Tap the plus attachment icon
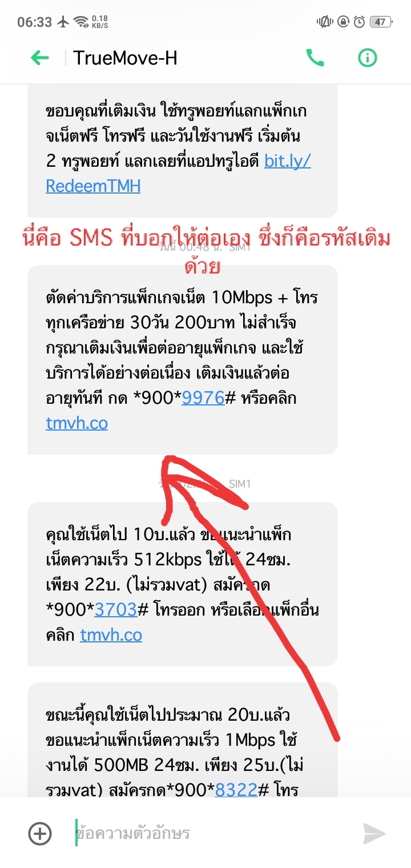The width and height of the screenshot is (411, 868). click(40, 834)
